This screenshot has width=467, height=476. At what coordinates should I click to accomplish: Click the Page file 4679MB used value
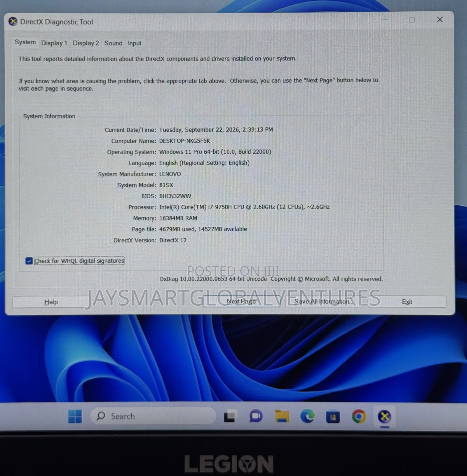[x=203, y=229]
